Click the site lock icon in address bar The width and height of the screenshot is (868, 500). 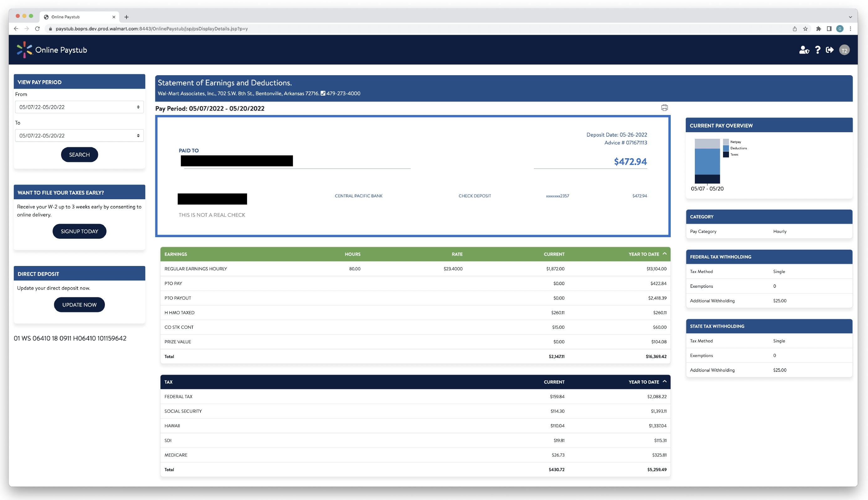coord(50,29)
